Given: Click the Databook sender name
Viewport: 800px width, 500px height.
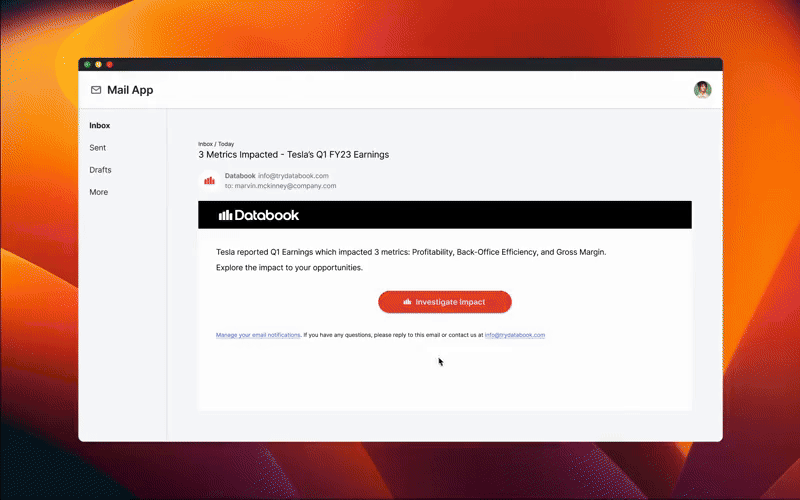Looking at the screenshot, I should (x=240, y=176).
